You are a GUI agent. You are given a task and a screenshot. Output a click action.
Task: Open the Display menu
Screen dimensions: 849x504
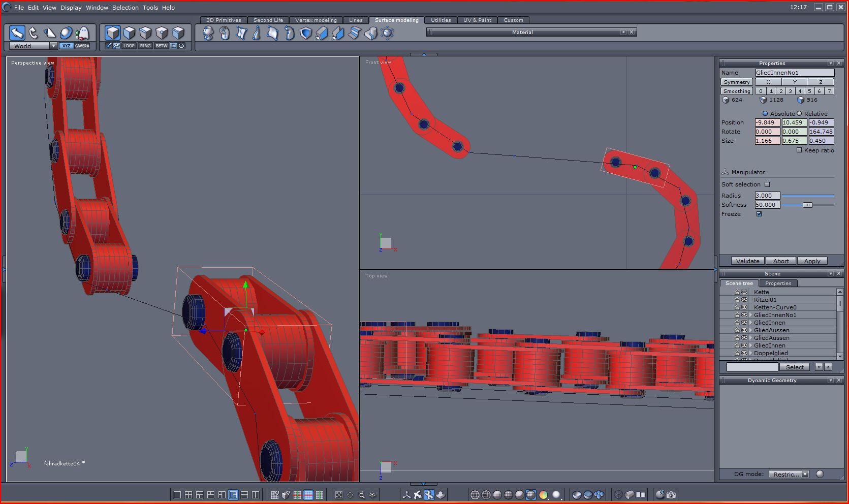coord(71,8)
